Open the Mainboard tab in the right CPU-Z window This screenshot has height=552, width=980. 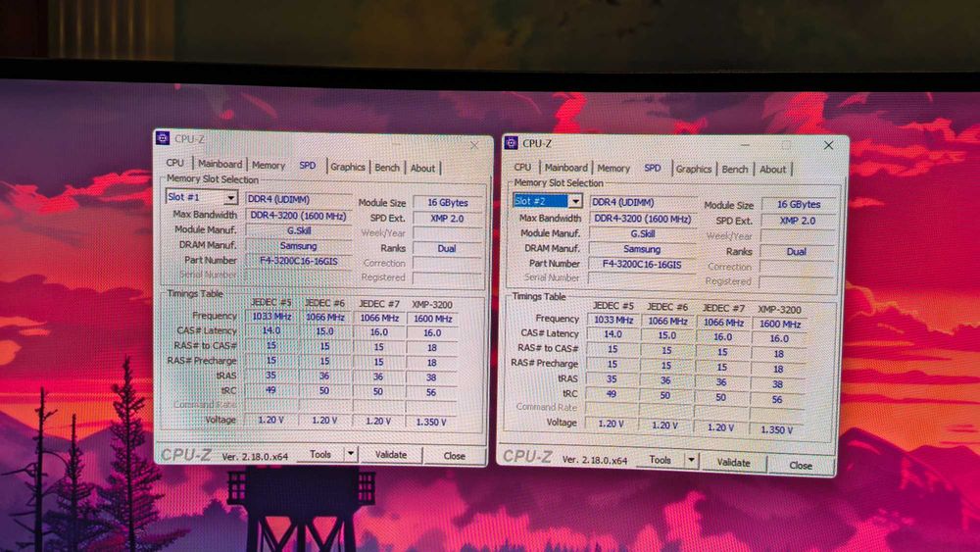tap(565, 168)
